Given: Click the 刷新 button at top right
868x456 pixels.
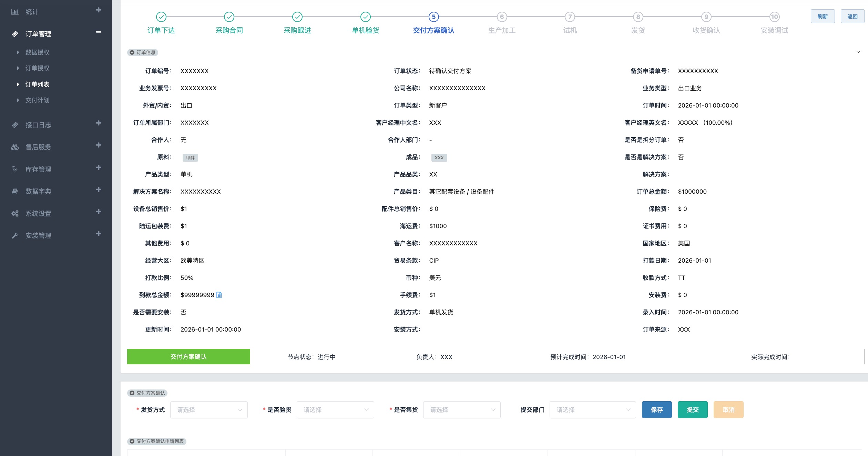Looking at the screenshot, I should [823, 17].
